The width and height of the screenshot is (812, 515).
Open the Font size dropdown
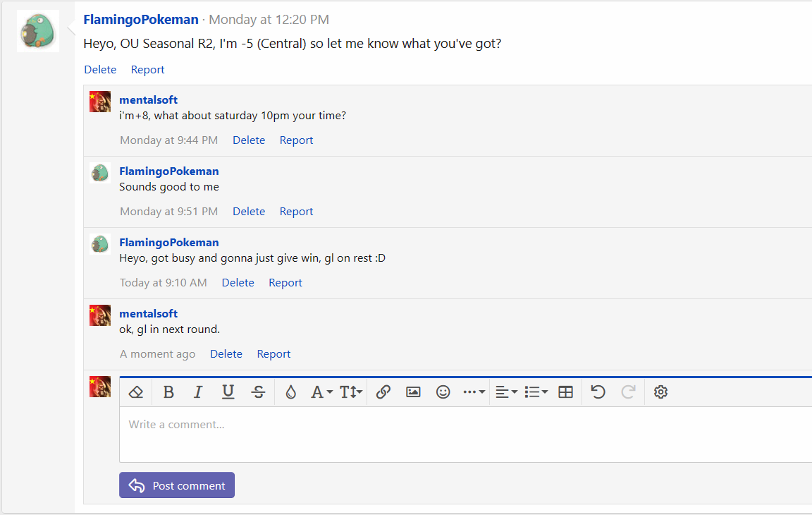(x=351, y=392)
